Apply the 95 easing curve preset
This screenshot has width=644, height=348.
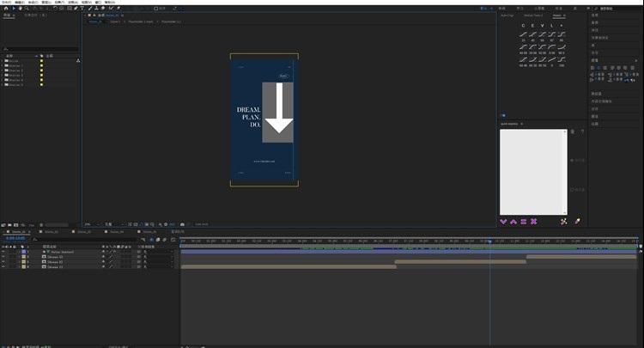562,36
